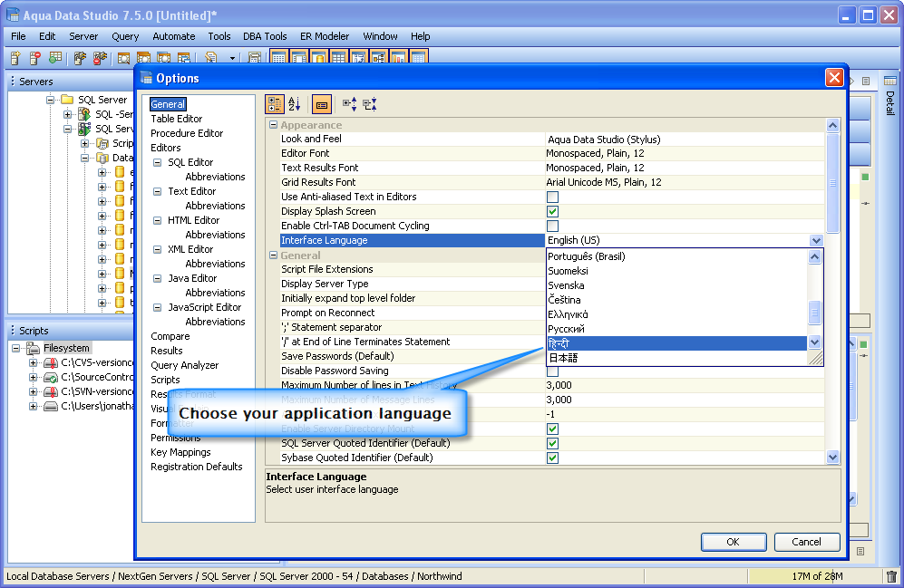
Task: Open the Automate menu
Action: [173, 36]
